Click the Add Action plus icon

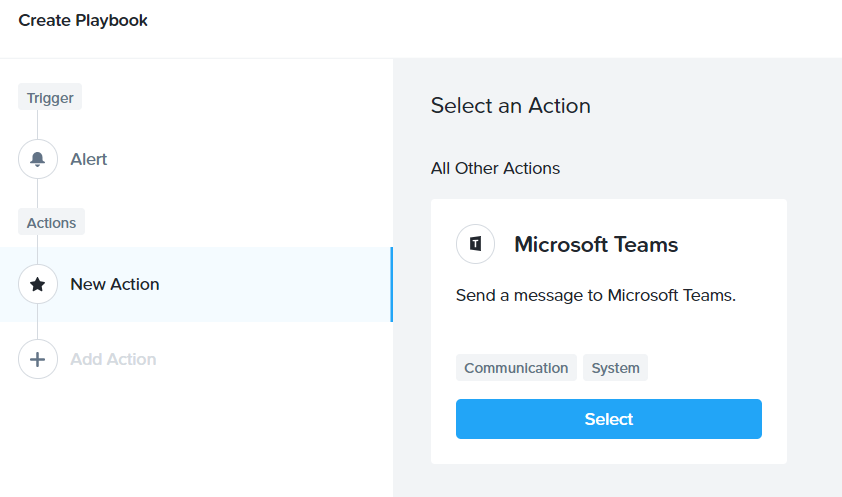[38, 359]
